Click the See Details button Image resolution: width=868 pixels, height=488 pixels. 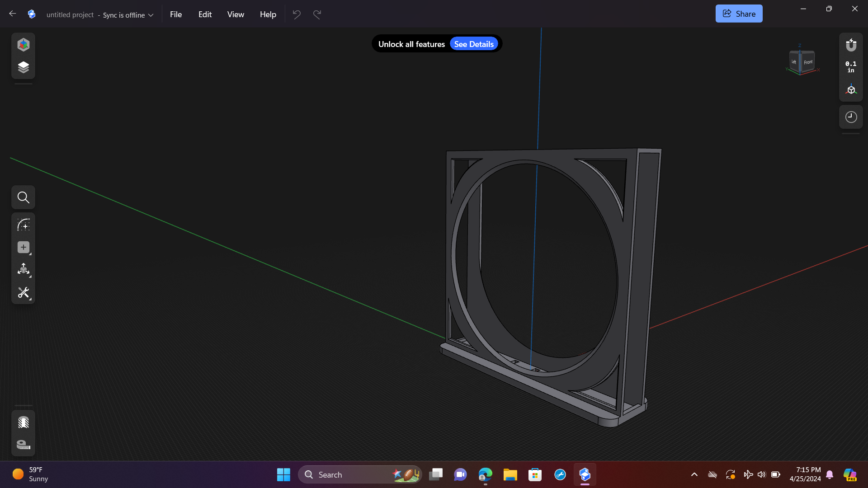click(x=473, y=44)
